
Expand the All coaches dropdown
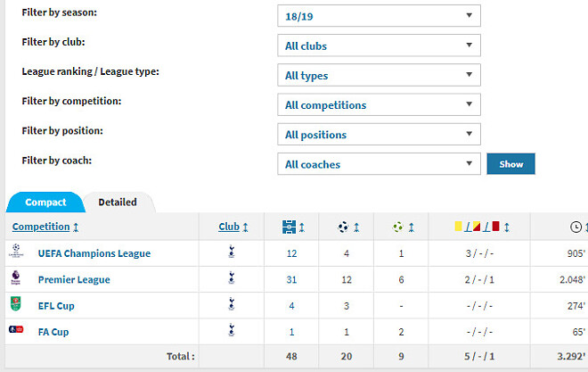(x=379, y=164)
